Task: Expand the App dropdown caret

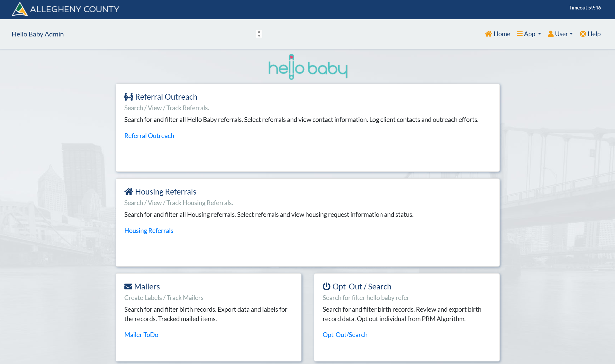Action: [540, 34]
